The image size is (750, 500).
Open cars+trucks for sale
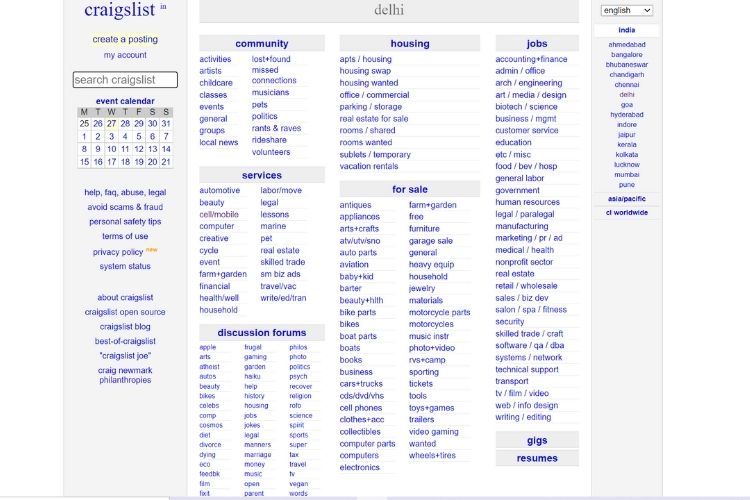[361, 384]
